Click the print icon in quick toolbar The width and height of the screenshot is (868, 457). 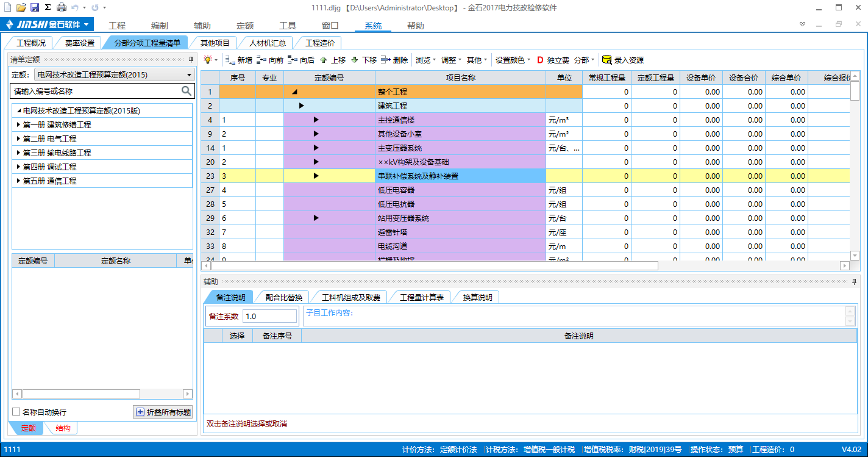coord(62,7)
